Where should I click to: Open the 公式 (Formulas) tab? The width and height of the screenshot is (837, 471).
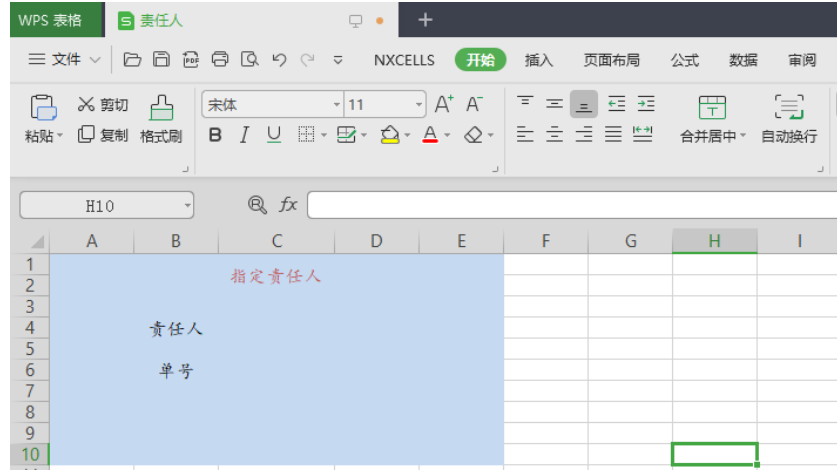tap(685, 60)
